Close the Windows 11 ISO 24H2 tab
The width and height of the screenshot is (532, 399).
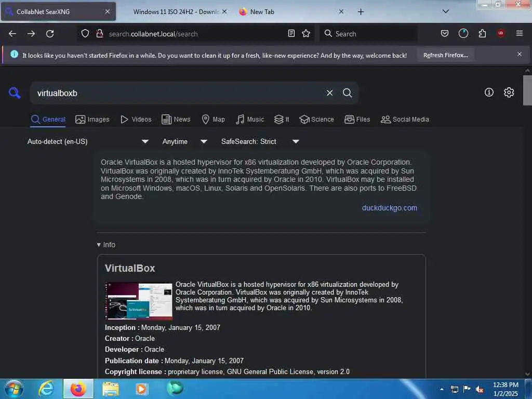click(x=224, y=11)
